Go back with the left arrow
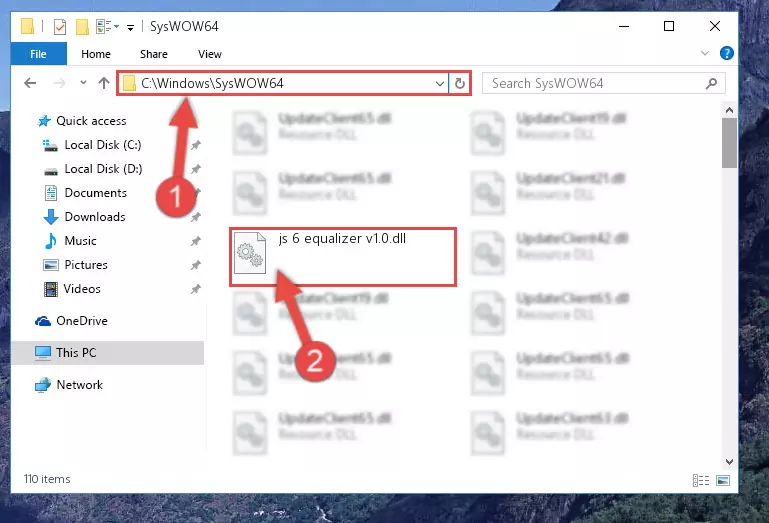Screen dimensions: 769x523 (30, 83)
